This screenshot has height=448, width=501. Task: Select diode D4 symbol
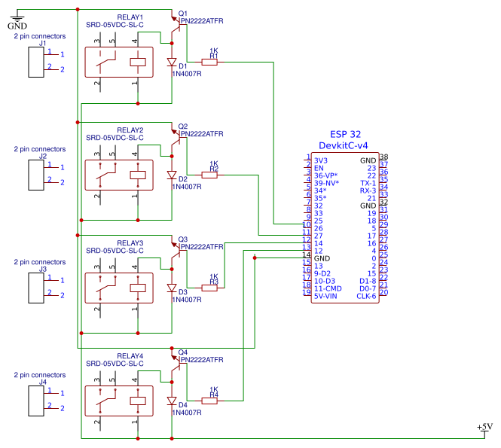pos(172,401)
